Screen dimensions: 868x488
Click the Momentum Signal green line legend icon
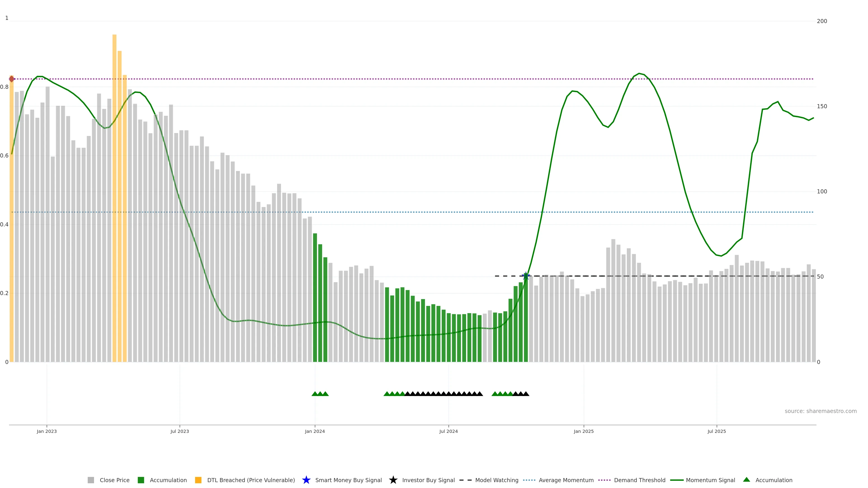[x=677, y=480]
